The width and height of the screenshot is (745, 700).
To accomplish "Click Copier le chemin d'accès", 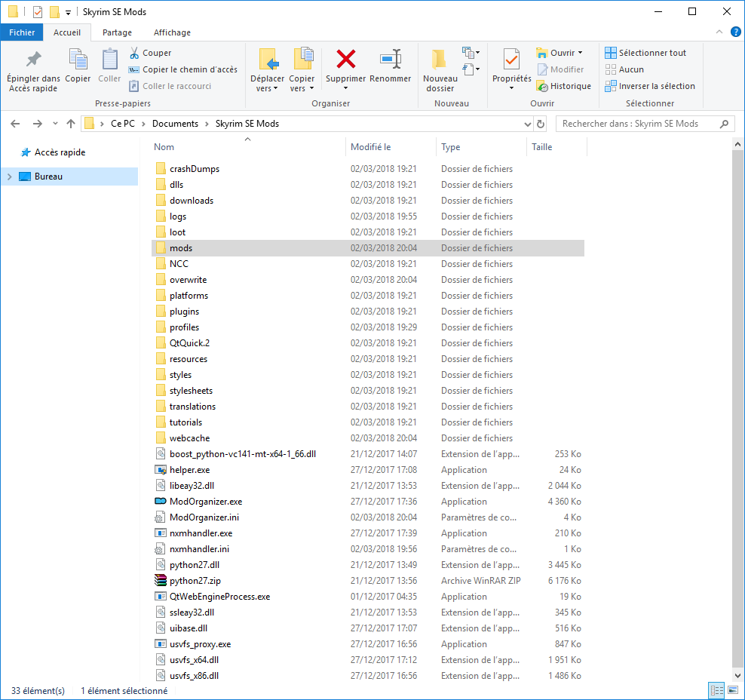I will pyautogui.click(x=183, y=69).
